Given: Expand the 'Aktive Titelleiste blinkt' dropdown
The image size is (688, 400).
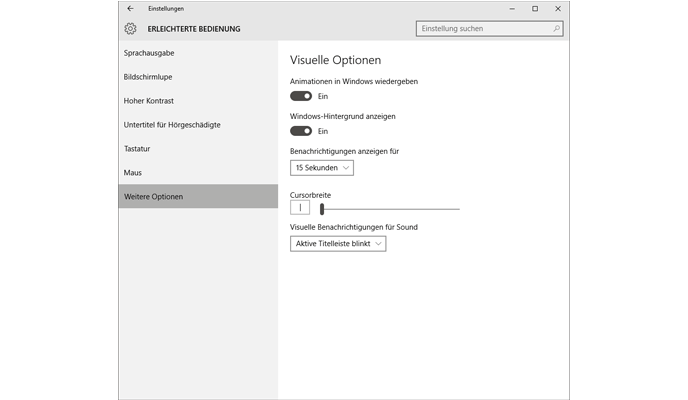Looking at the screenshot, I should pos(338,244).
